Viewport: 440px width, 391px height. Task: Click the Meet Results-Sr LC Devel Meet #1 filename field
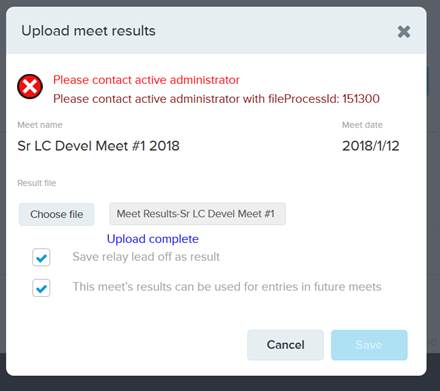point(197,214)
